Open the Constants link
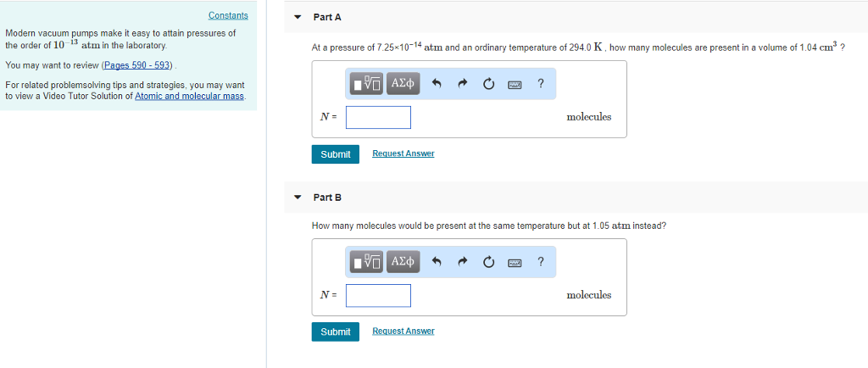Screen dimensions: 868x368 tap(228, 15)
